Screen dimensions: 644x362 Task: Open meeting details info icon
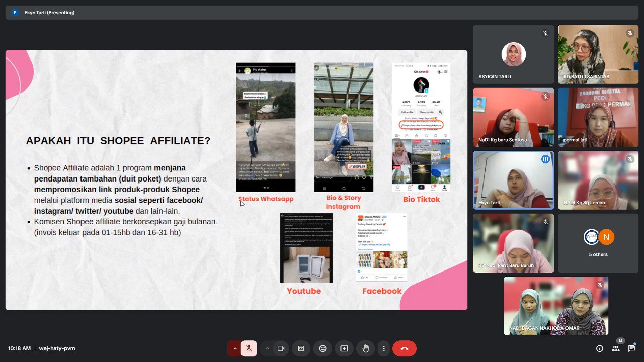[599, 348]
